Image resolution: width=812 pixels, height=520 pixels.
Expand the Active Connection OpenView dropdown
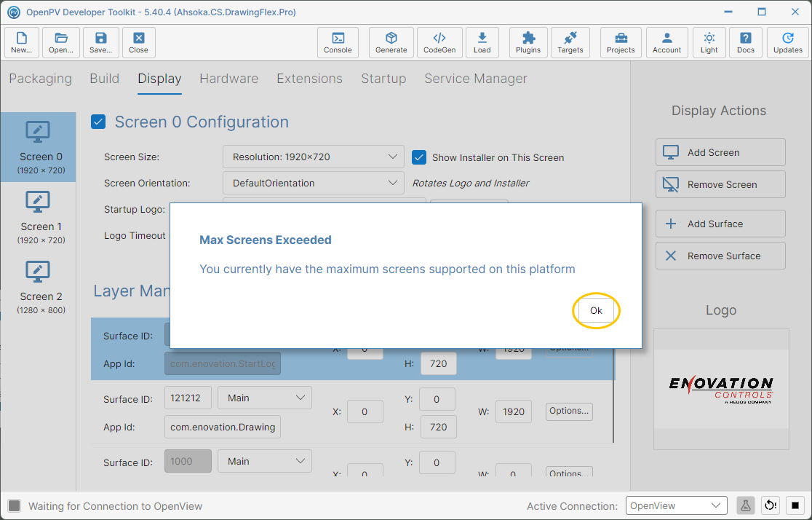pos(677,505)
